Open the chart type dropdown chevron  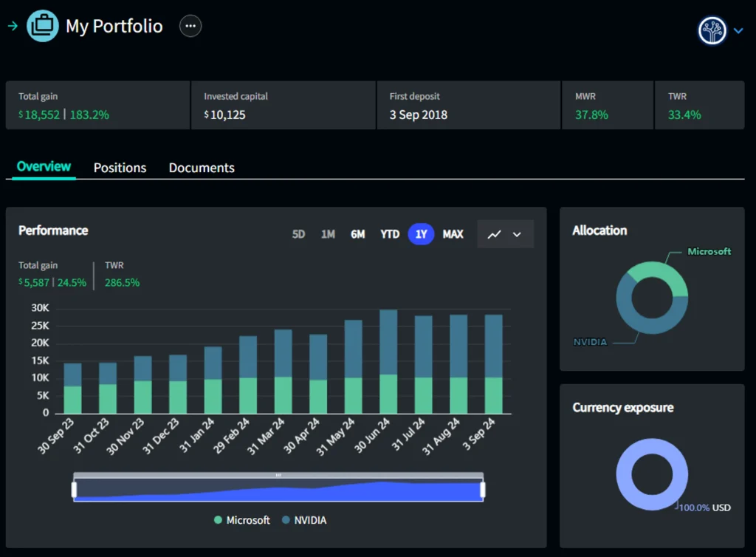pos(516,233)
